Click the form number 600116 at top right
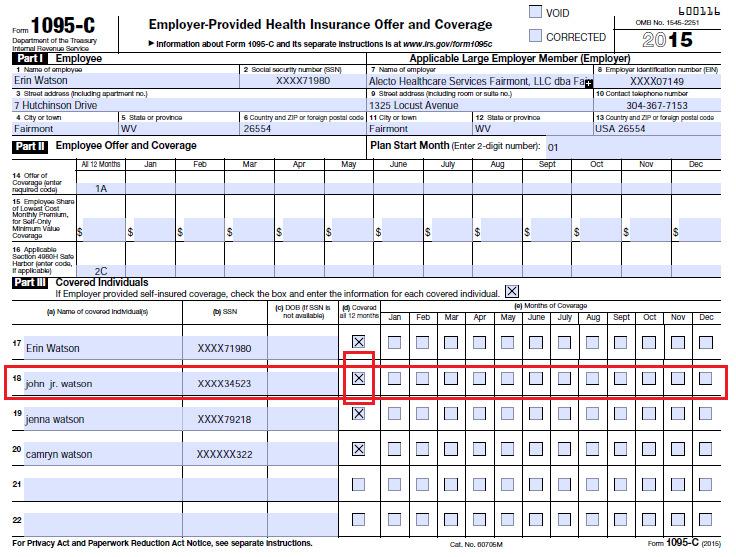Screen dimensions: 736x557 [x=699, y=11]
